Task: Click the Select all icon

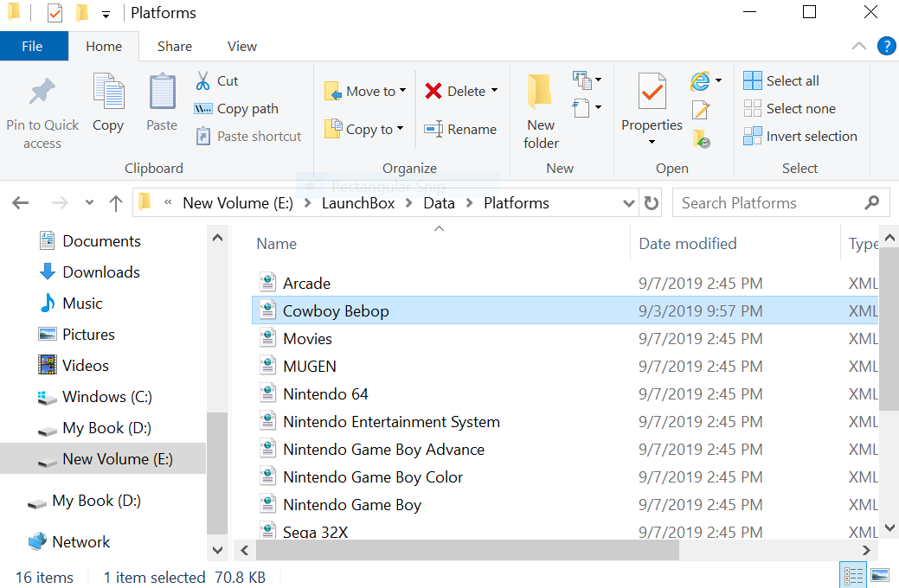Action: pos(752,80)
